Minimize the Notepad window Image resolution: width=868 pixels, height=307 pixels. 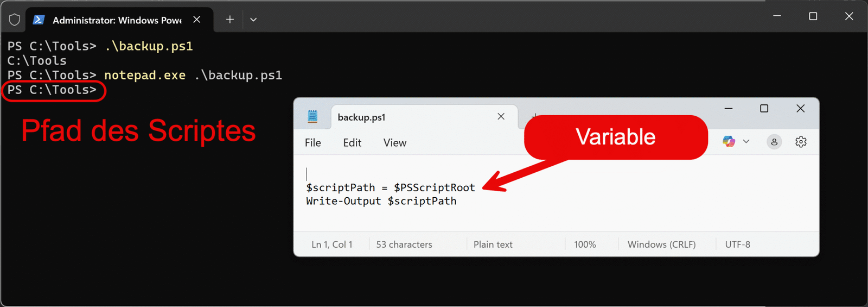click(729, 109)
